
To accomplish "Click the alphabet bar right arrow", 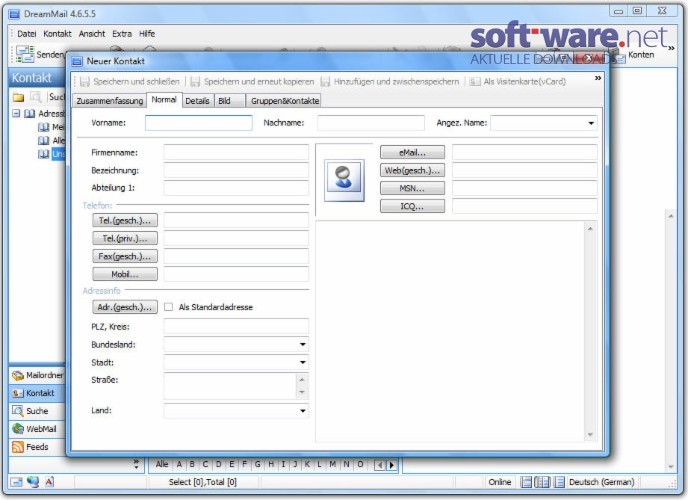I will (392, 465).
